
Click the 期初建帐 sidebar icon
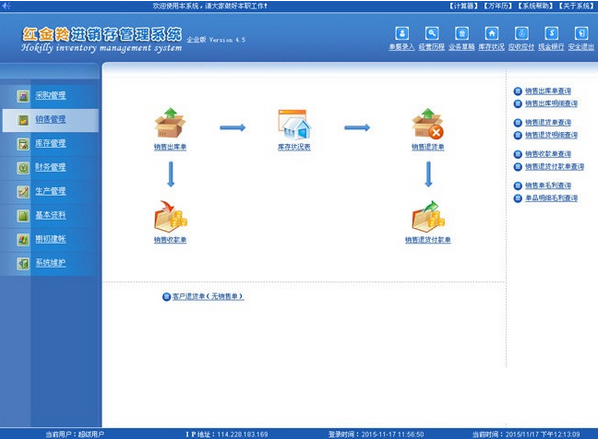23,240
